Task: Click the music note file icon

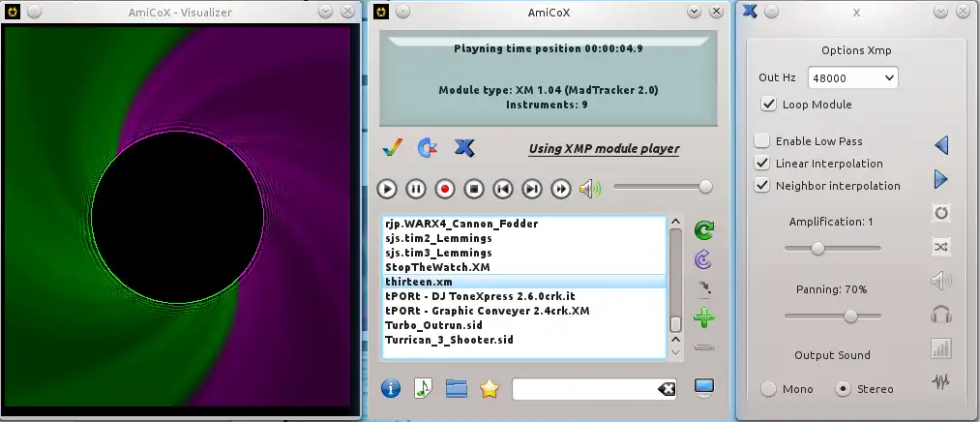Action: tap(423, 388)
